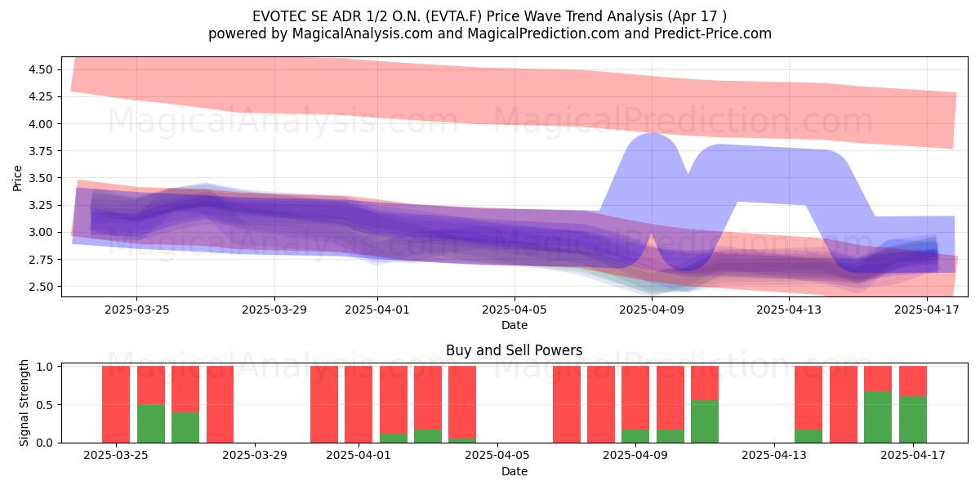The image size is (980, 490).
Task: Click 2025-04-05 on the price chart date axis
Action: [x=514, y=310]
